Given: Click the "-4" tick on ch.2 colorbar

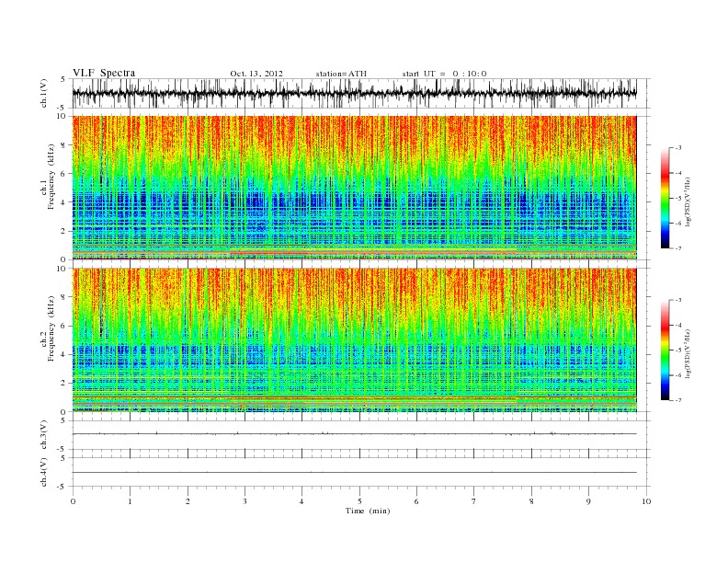Looking at the screenshot, I should [x=677, y=325].
